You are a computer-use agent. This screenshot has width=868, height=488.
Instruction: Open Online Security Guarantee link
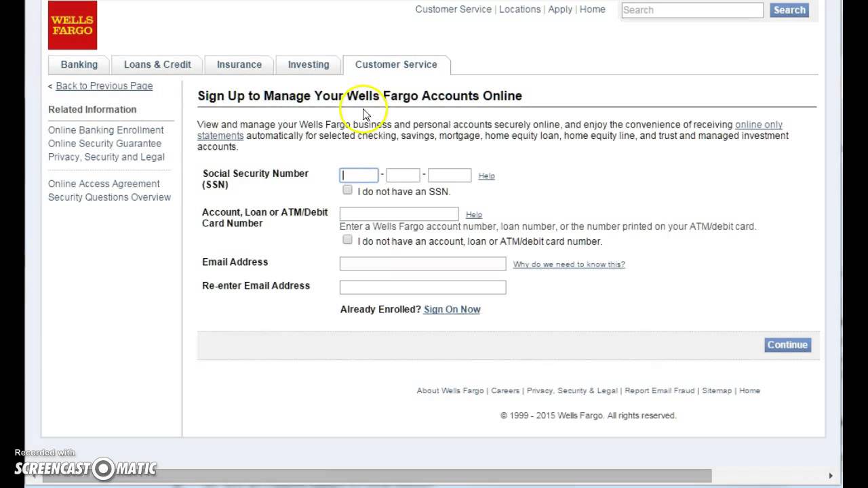click(x=104, y=144)
